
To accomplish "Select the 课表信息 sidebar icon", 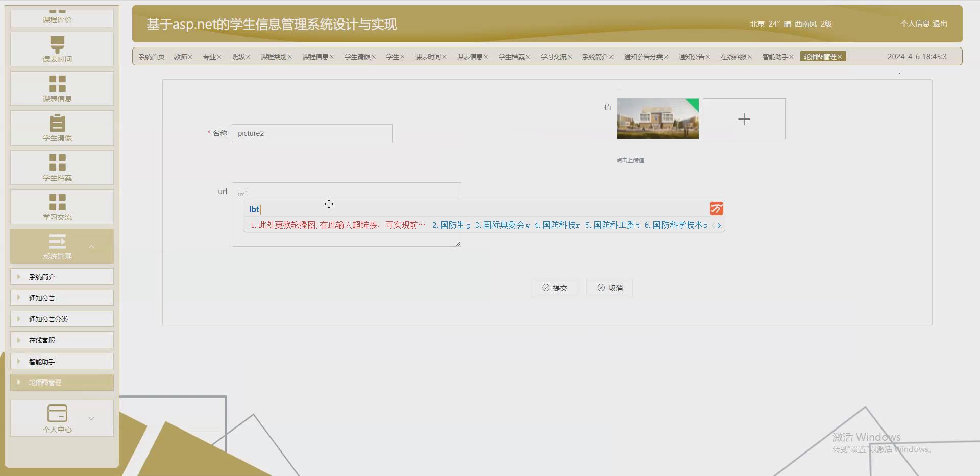I will tap(58, 83).
